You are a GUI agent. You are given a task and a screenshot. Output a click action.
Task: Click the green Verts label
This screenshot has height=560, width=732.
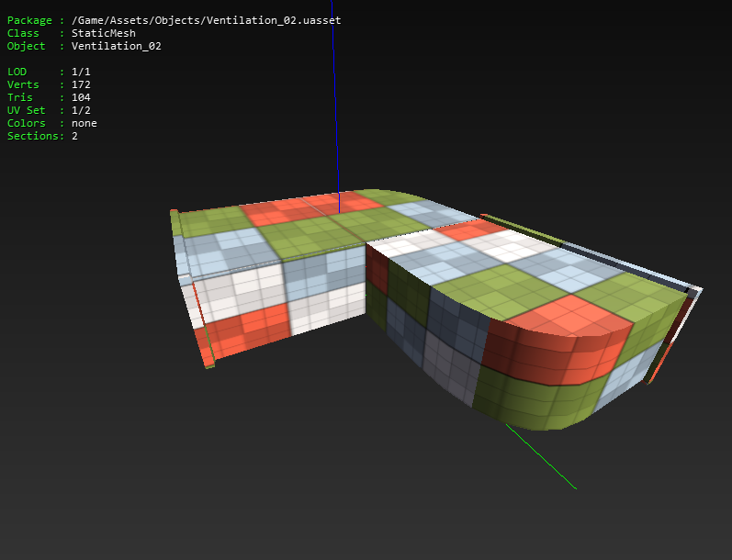pyautogui.click(x=23, y=84)
